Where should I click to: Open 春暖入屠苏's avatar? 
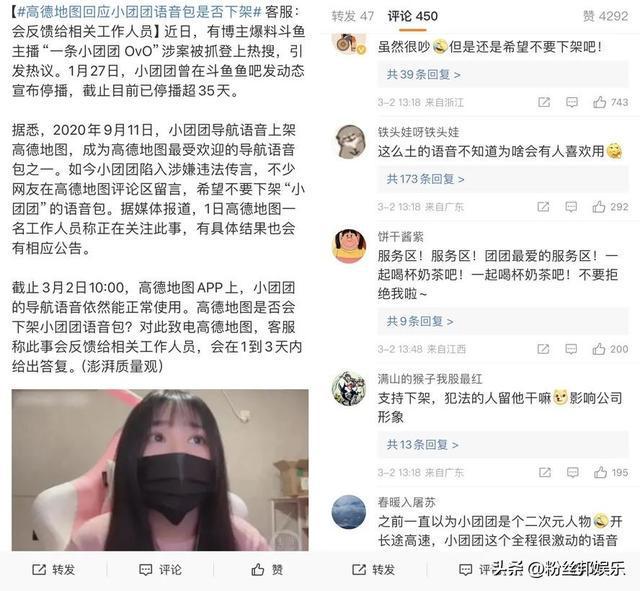(x=349, y=511)
